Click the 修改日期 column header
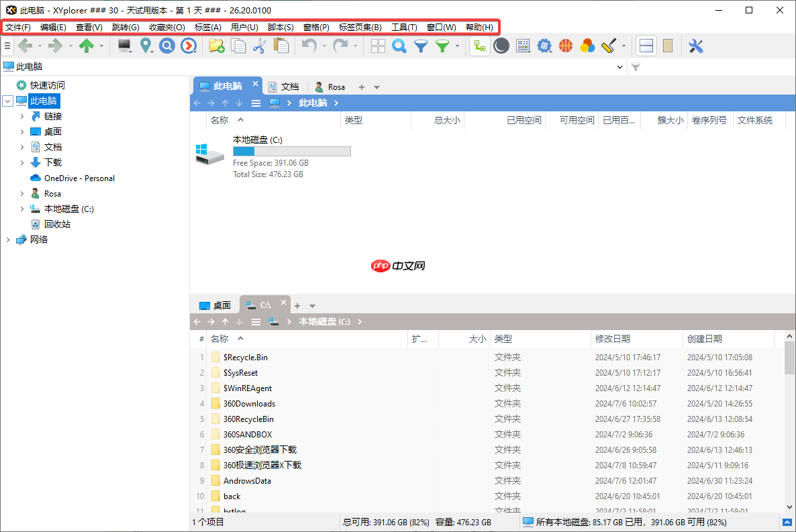This screenshot has height=532, width=796. click(x=613, y=339)
